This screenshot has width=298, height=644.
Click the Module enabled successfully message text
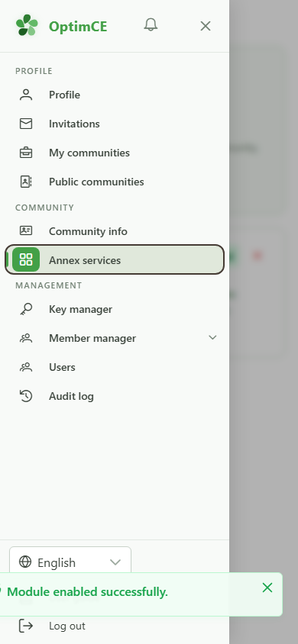pyautogui.click(x=88, y=592)
